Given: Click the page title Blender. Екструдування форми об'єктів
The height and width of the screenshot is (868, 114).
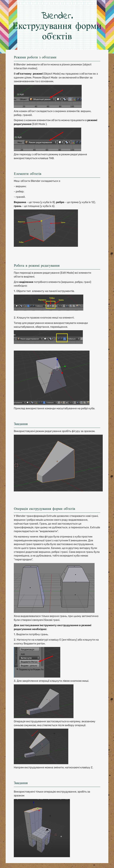Looking at the screenshot, I should 57,26.
